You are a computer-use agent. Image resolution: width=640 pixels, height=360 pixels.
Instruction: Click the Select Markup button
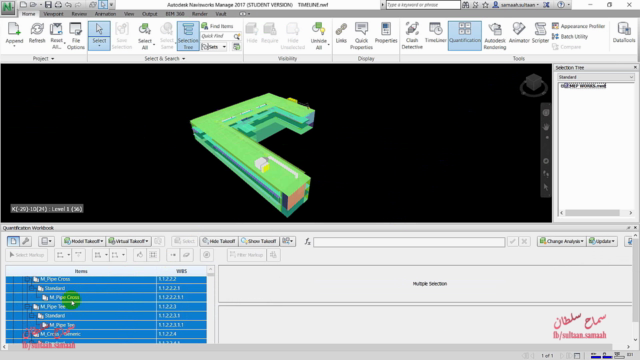tap(27, 255)
